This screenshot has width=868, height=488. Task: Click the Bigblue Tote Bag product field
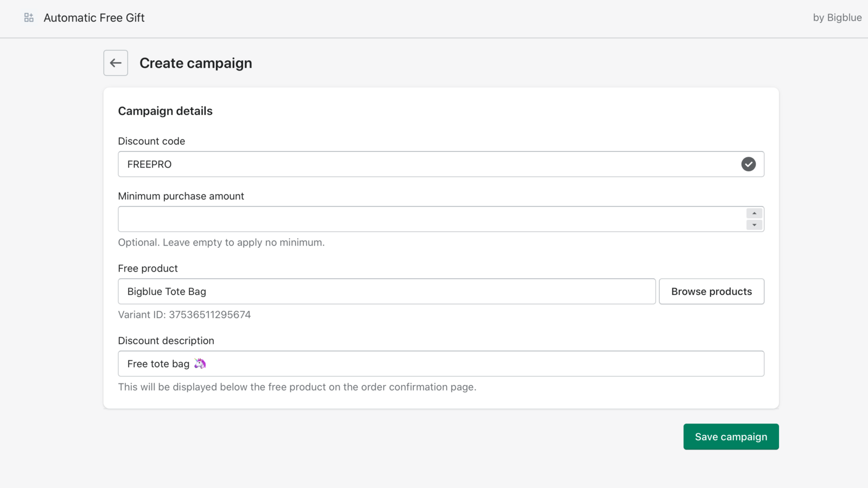380,291
